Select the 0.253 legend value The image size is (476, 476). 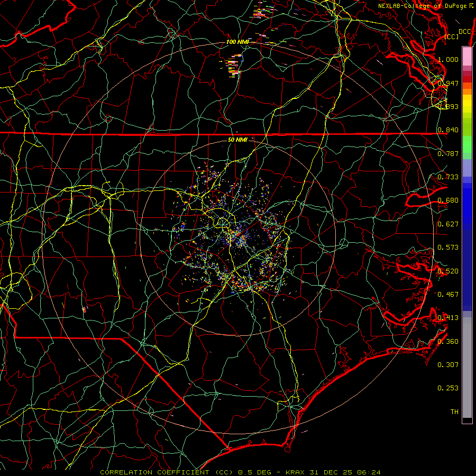point(448,388)
